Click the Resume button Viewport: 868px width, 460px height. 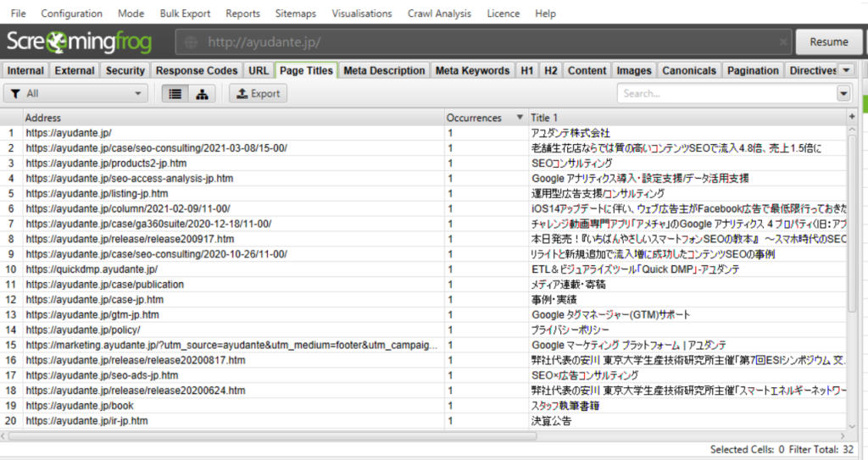click(x=829, y=42)
